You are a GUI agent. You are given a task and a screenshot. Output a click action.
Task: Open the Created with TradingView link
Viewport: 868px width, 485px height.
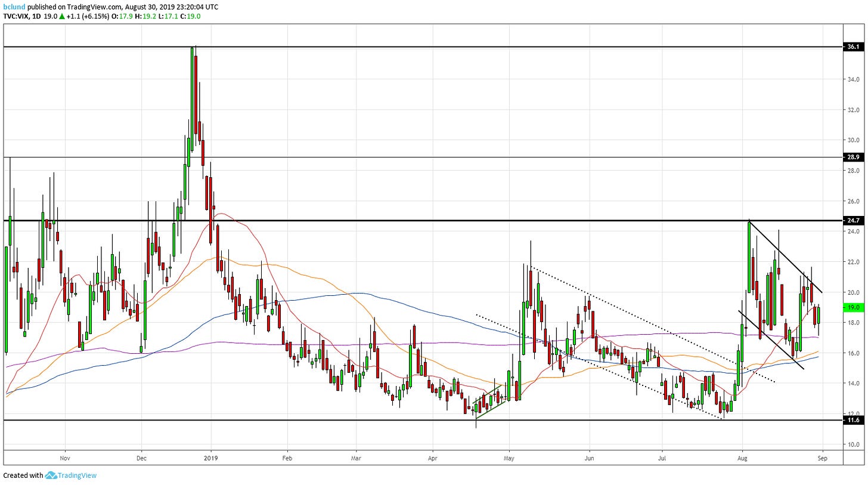(49, 475)
